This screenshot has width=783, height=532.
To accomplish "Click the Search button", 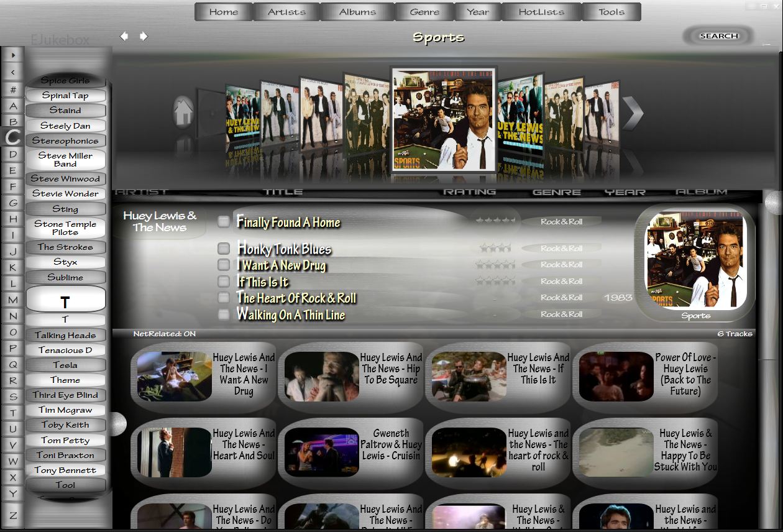I will 719,36.
